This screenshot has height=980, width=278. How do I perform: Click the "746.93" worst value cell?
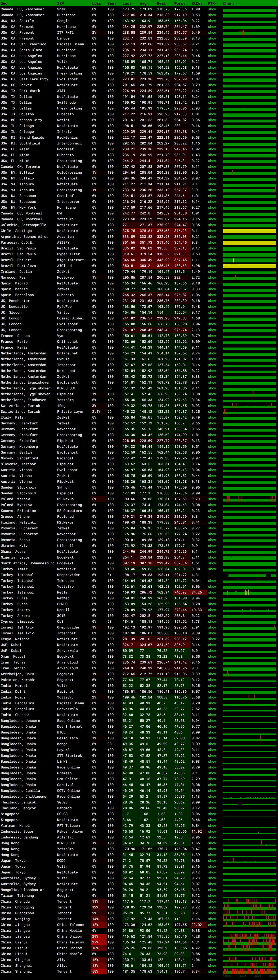pos(182,592)
